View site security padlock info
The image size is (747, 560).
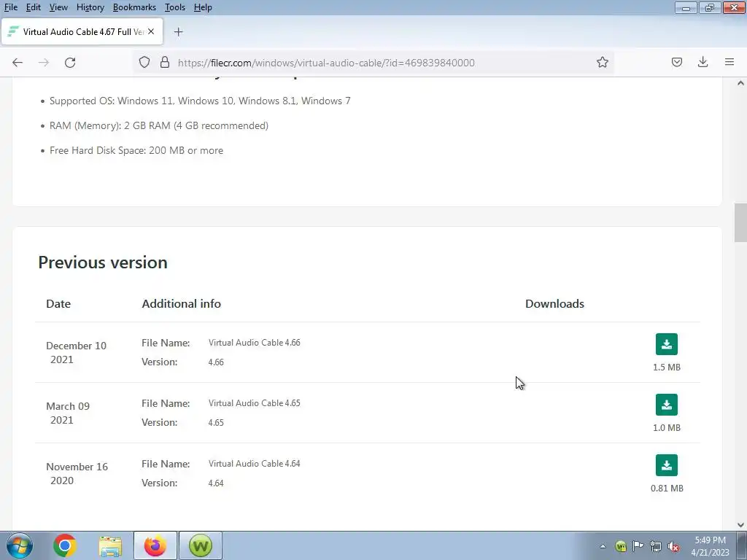pos(165,63)
